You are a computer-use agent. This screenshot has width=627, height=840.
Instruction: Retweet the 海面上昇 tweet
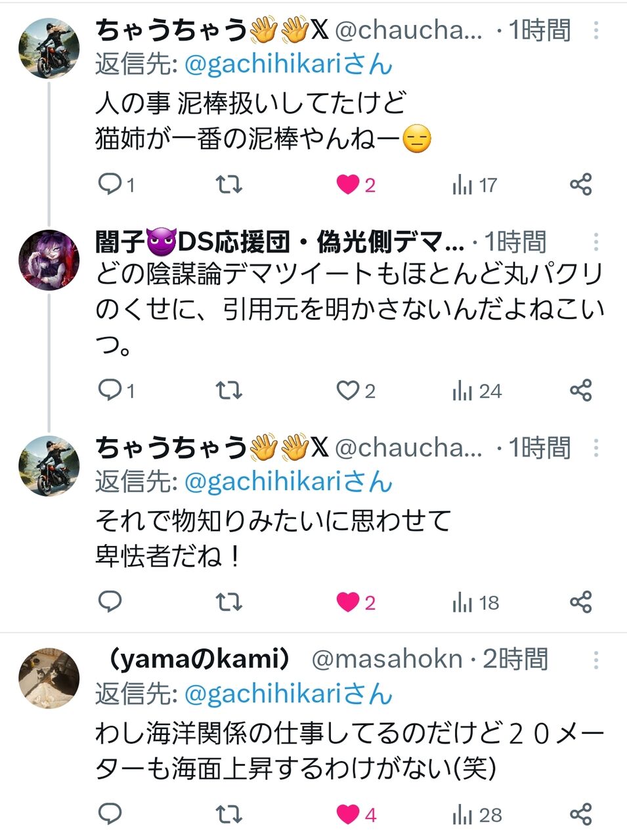(229, 814)
